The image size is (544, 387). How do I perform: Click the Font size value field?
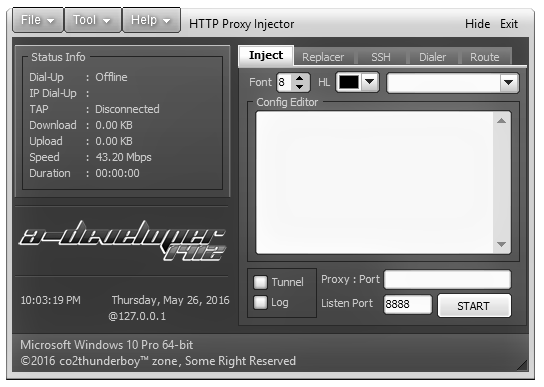[285, 82]
